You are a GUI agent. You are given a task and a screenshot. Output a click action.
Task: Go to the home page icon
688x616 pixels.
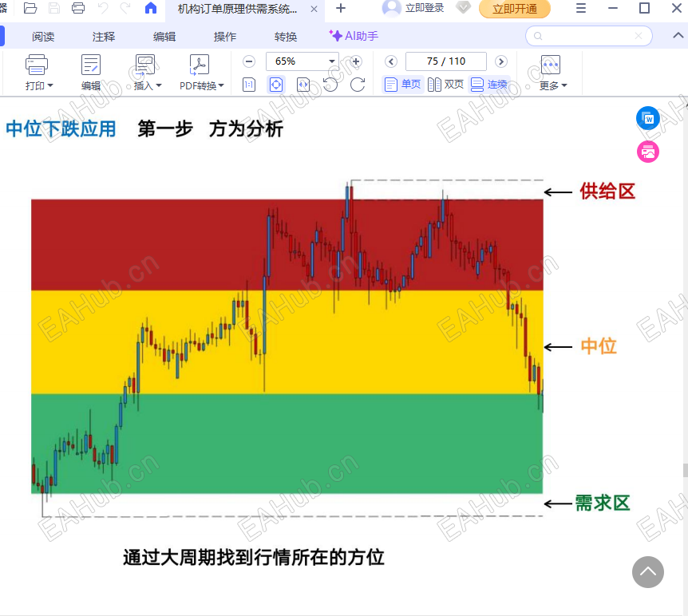[151, 8]
